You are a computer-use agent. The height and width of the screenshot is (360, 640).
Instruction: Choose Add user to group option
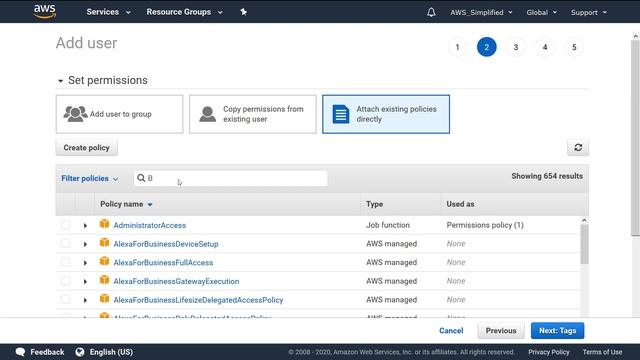point(119,114)
